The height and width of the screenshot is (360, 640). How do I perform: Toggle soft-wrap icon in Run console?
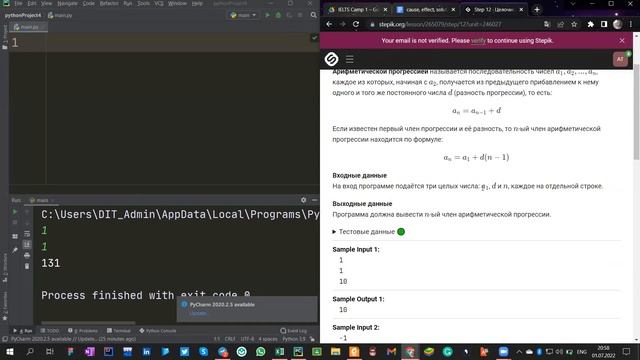[x=27, y=234]
